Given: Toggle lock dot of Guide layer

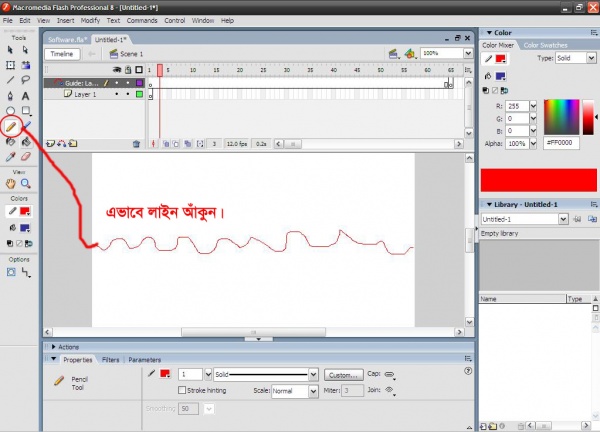Looking at the screenshot, I should pyautogui.click(x=128, y=83).
